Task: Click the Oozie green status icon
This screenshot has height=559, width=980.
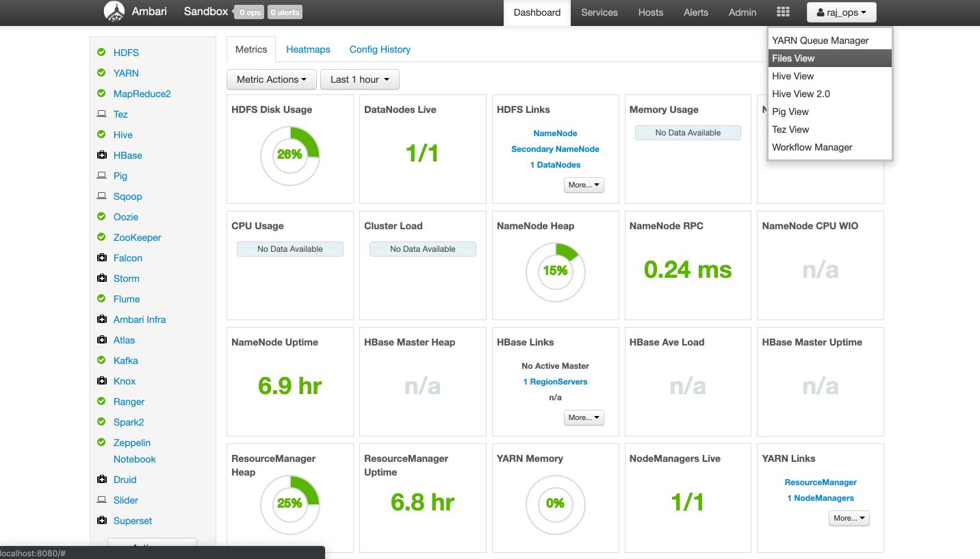Action: (x=101, y=216)
